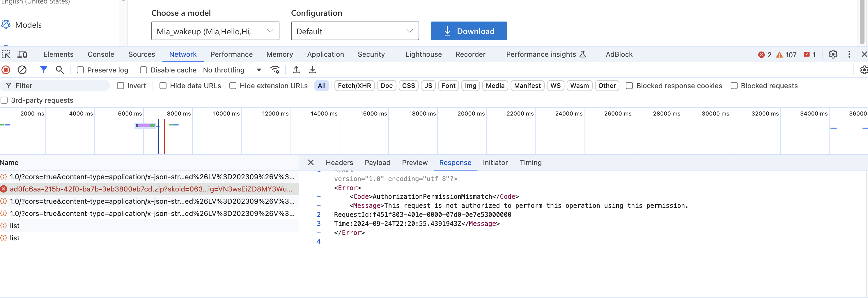Switch to the Sources tab
Image resolution: width=868 pixels, height=298 pixels.
tap(141, 54)
